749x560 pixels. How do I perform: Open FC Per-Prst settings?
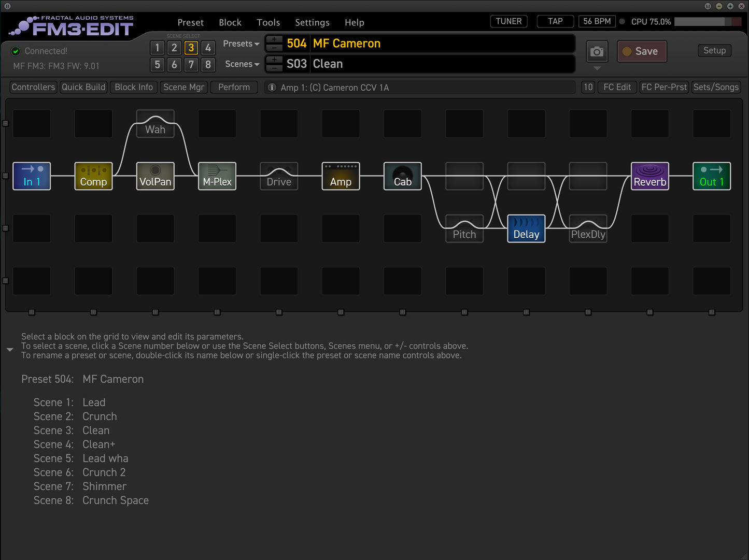(x=664, y=87)
